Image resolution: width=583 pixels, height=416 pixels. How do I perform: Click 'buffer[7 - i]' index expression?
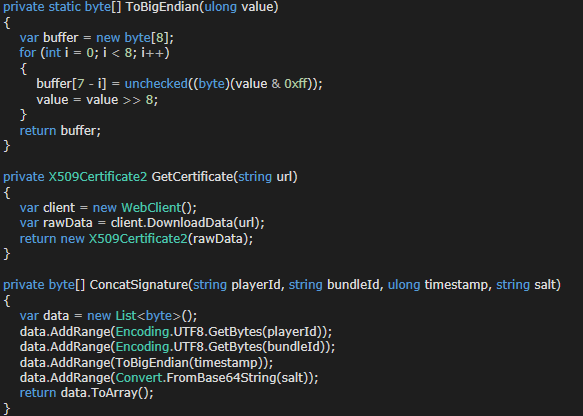coord(71,84)
